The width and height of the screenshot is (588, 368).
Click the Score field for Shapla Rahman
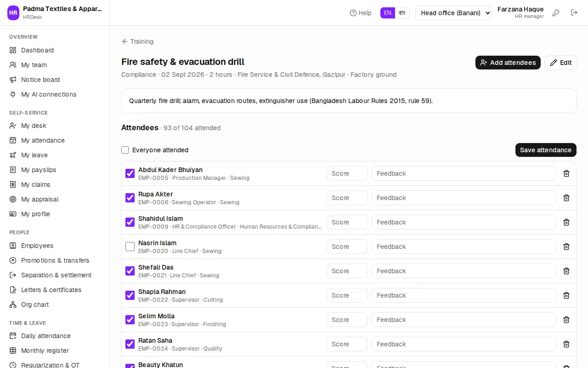pos(347,295)
